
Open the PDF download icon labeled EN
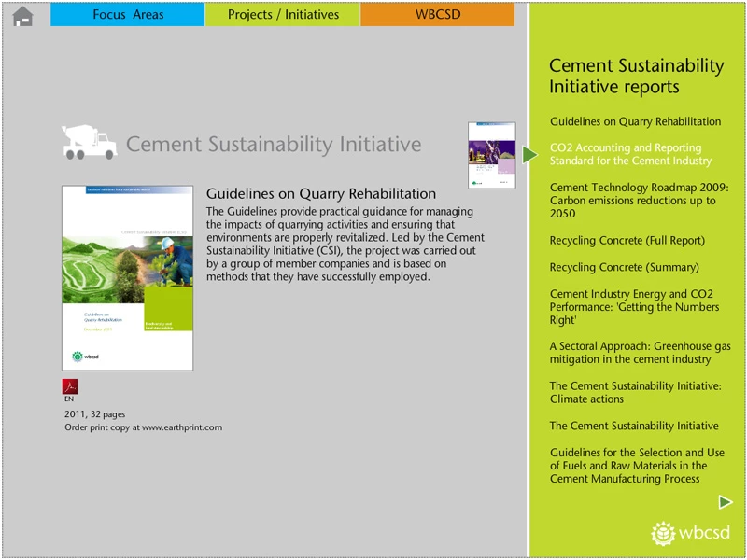click(x=69, y=386)
